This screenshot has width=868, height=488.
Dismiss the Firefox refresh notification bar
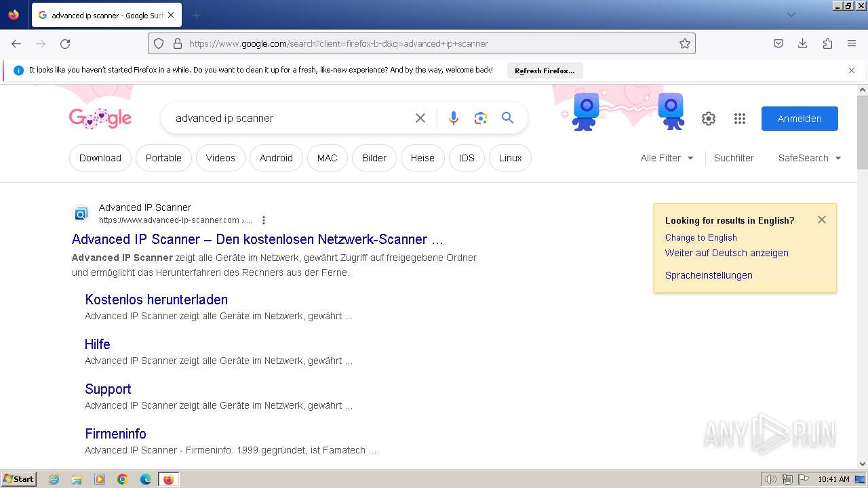click(x=852, y=70)
